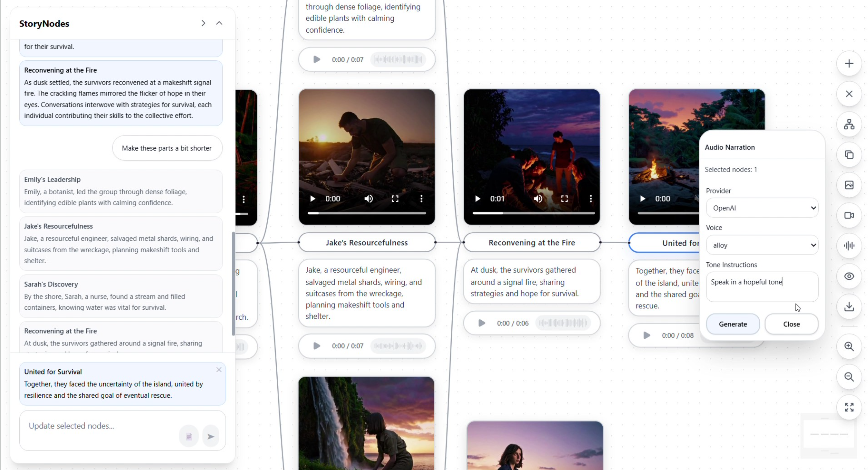Viewport: 868px width, 470px height.
Task: Open the three-dot menu on the campfire video
Action: pyautogui.click(x=590, y=199)
